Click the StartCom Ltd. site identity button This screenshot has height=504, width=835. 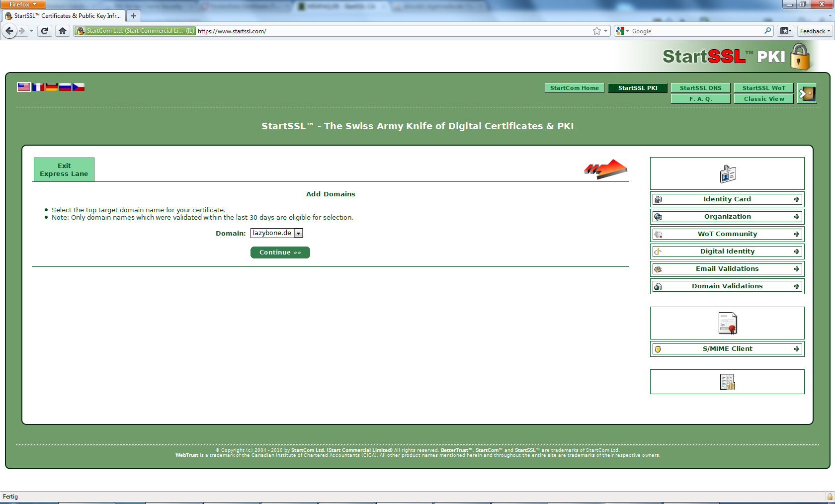pos(135,31)
